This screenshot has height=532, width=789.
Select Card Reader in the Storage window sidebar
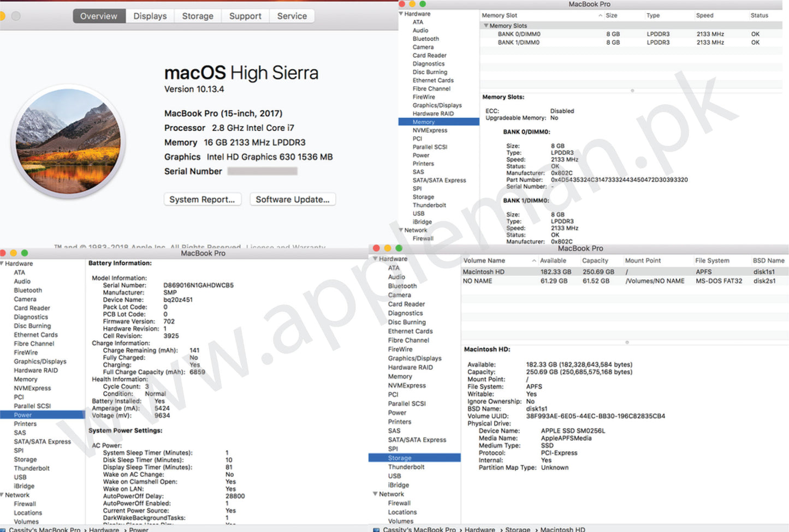point(406,304)
